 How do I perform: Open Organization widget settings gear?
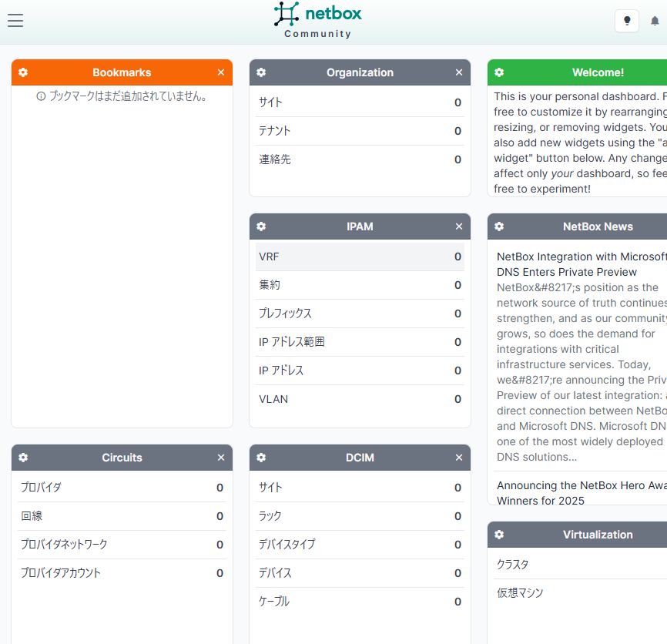pos(261,72)
